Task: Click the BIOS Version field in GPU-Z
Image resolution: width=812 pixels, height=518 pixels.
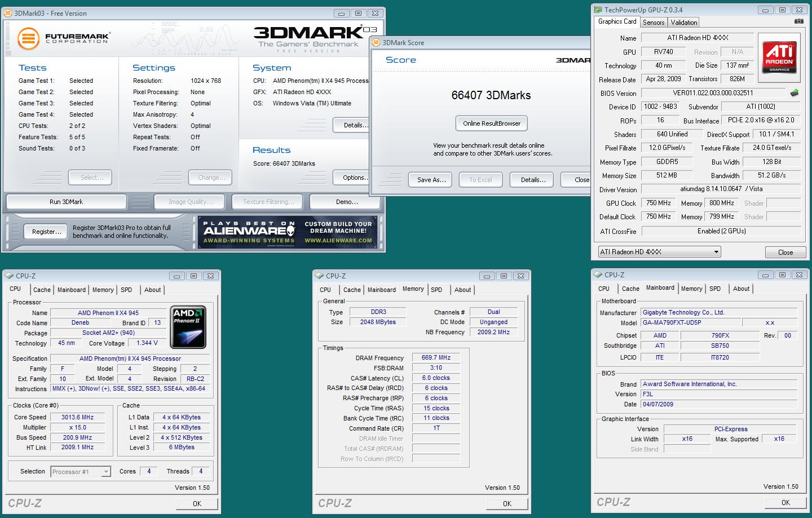Action: 713,93
